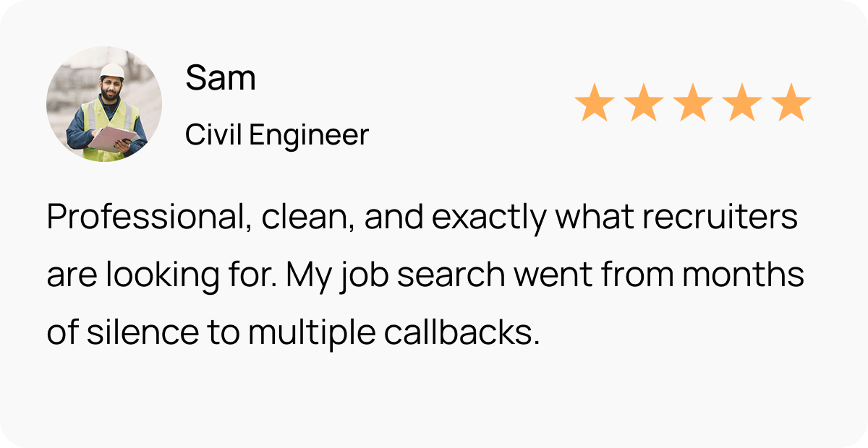Open Sam's circular profile photo
868x448 pixels.
pyautogui.click(x=104, y=104)
